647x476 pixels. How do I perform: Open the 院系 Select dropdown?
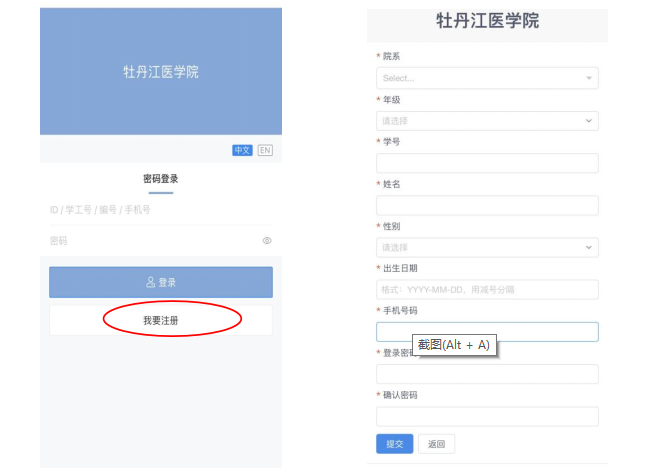[487, 78]
